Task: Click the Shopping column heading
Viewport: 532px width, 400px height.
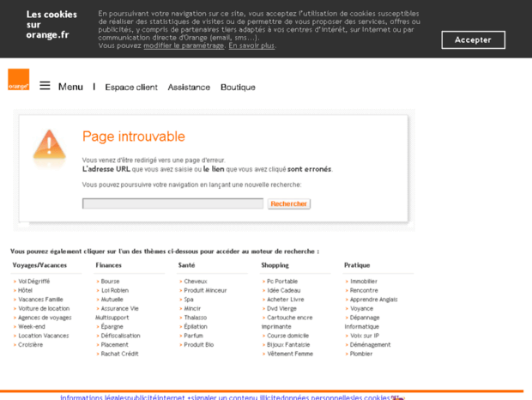Action: (x=275, y=265)
